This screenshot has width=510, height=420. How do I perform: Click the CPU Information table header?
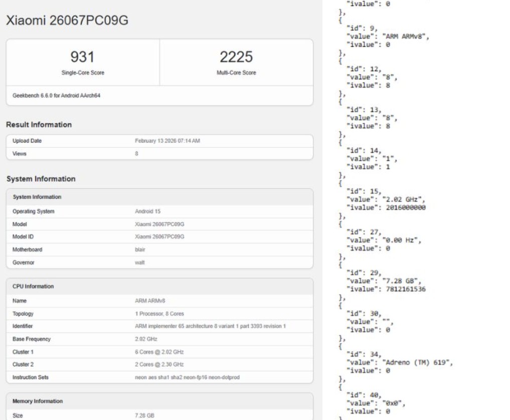tap(33, 287)
